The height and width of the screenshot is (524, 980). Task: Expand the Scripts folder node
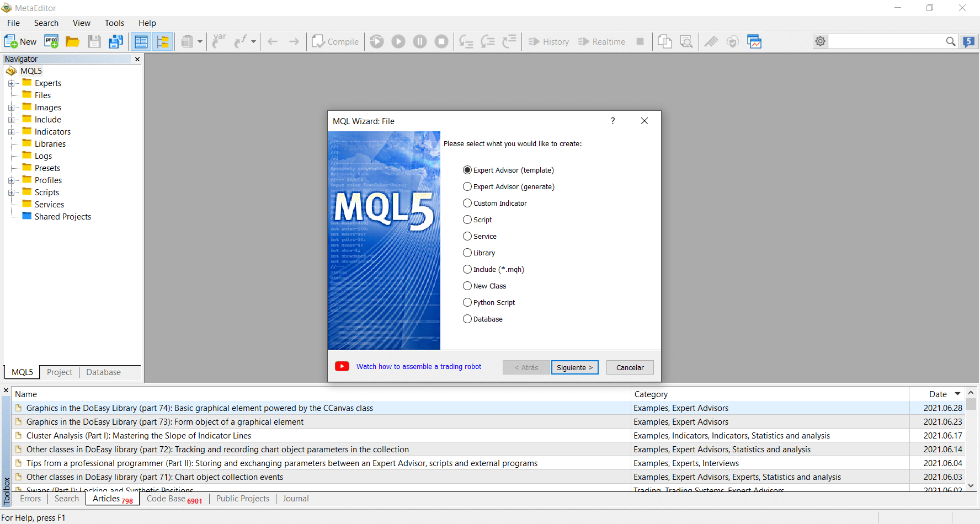tap(11, 193)
